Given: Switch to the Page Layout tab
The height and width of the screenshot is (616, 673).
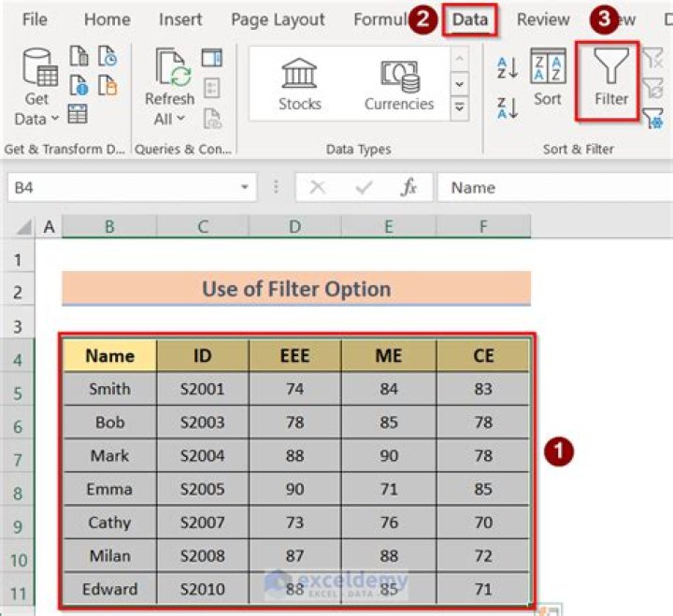Looking at the screenshot, I should coord(278,20).
